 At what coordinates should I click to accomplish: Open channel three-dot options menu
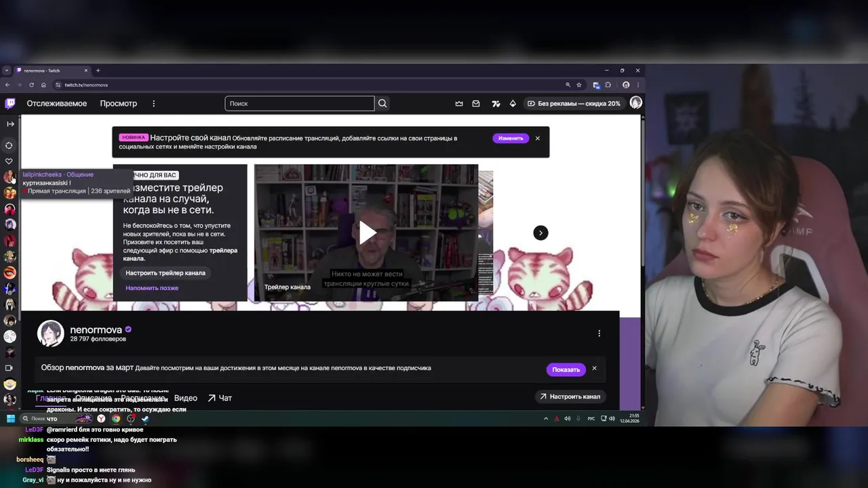pyautogui.click(x=599, y=333)
